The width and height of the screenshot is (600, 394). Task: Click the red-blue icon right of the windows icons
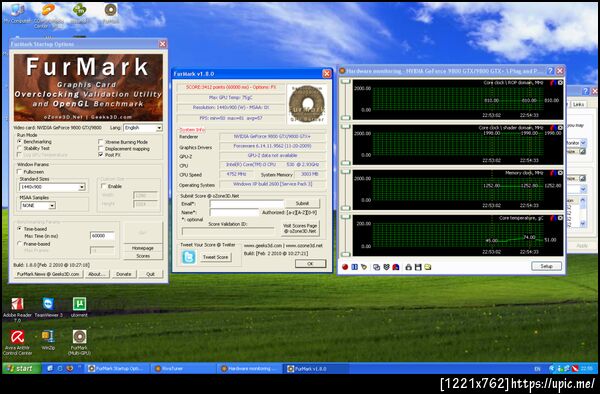[396, 267]
